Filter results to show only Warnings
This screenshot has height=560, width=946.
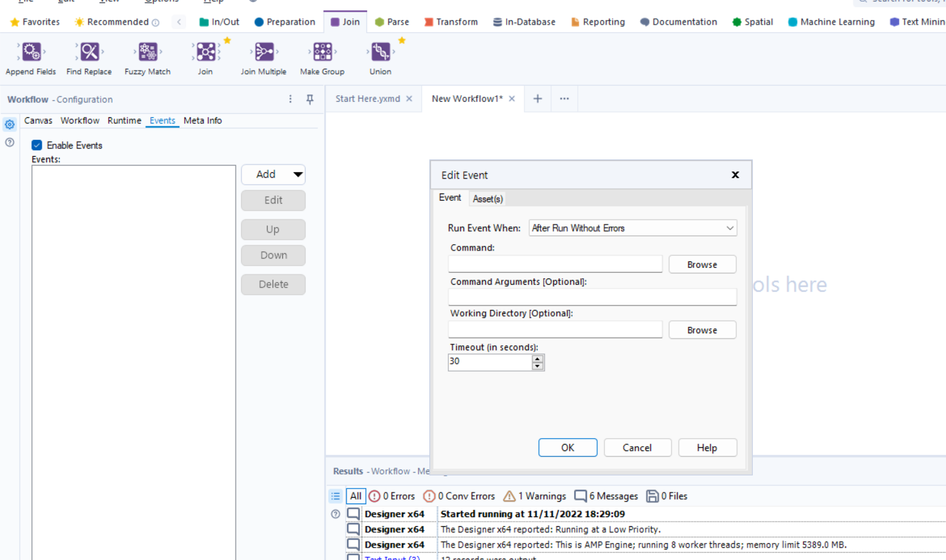click(534, 496)
